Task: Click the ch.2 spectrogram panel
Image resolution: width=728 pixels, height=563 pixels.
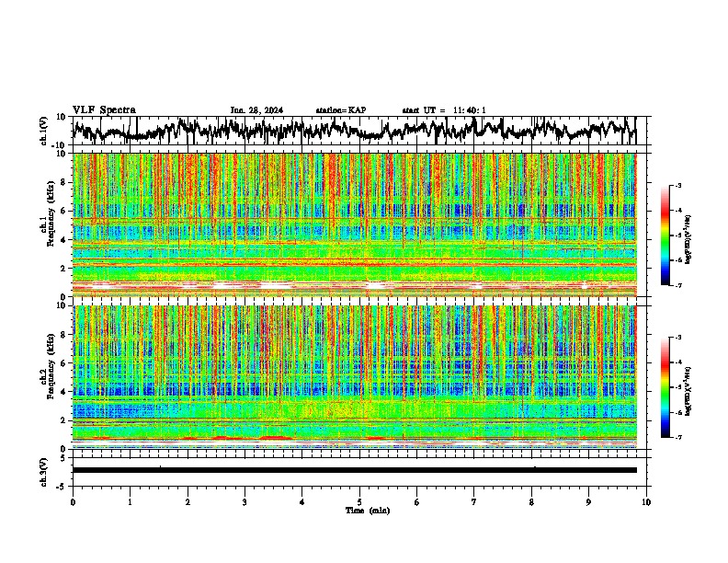Action: coord(355,377)
